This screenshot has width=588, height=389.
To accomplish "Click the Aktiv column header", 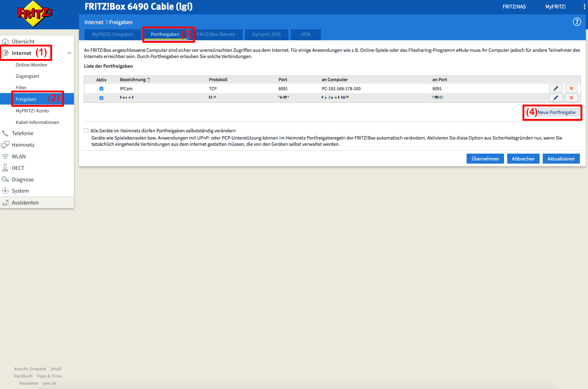I will (101, 80).
